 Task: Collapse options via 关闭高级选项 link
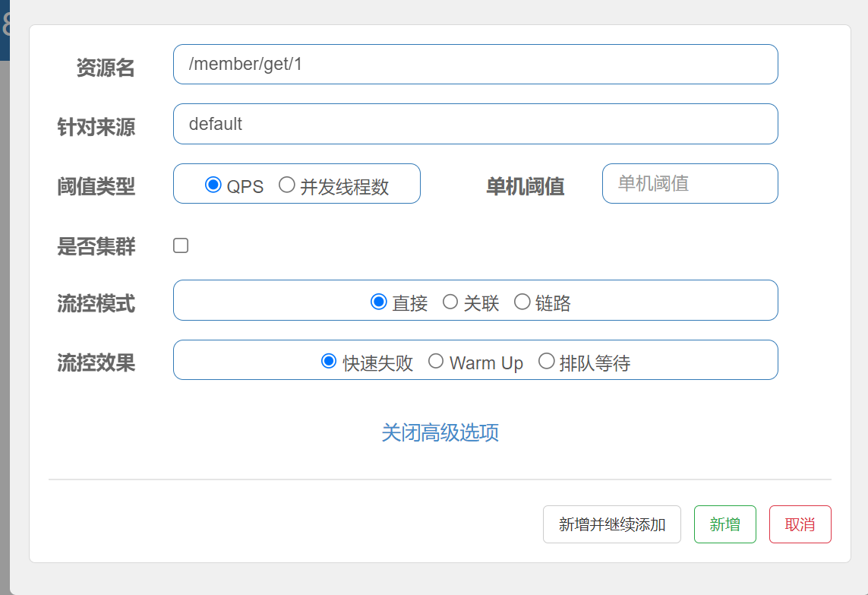(x=440, y=432)
